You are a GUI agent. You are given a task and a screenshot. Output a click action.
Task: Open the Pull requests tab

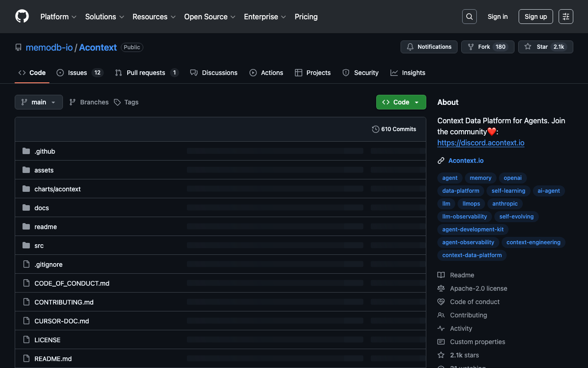(x=146, y=73)
